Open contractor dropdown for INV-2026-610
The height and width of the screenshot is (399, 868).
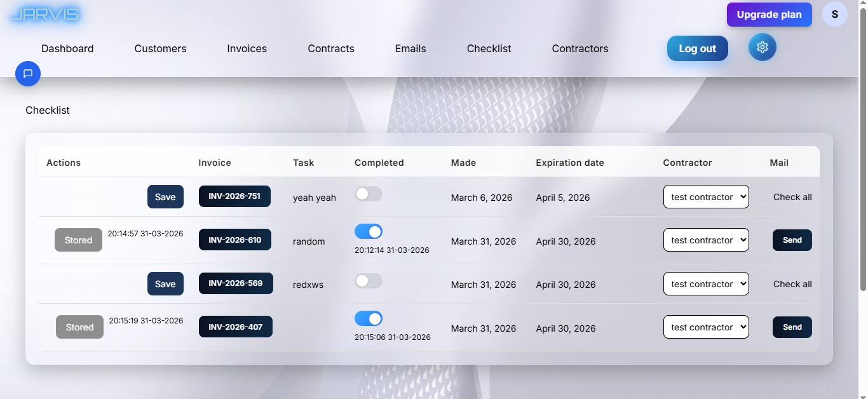tap(706, 240)
